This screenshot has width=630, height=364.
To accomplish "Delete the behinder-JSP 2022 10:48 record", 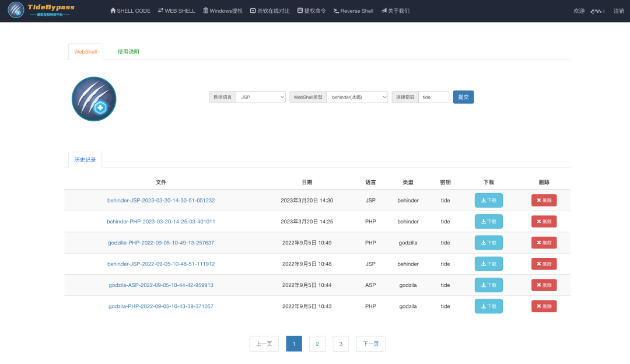I will (544, 264).
